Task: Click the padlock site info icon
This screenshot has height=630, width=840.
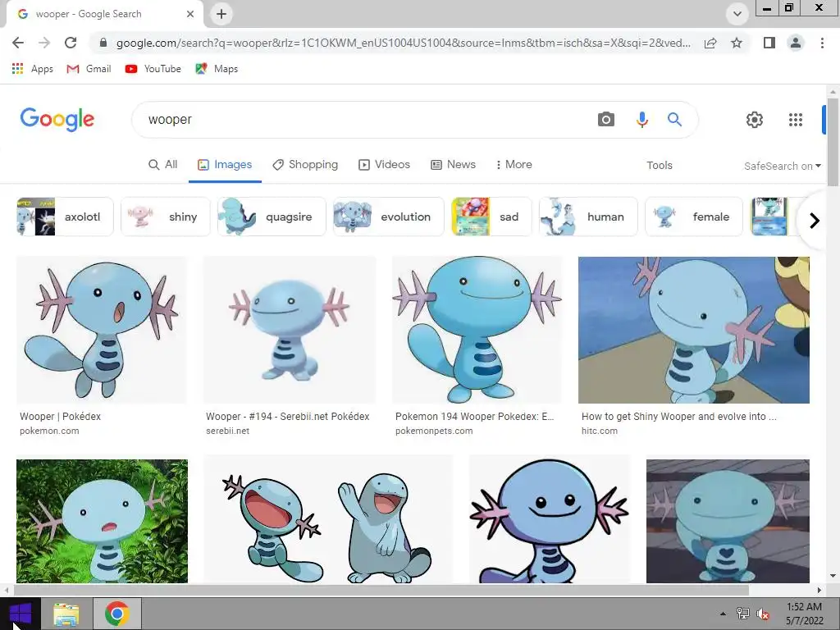Action: tap(103, 43)
